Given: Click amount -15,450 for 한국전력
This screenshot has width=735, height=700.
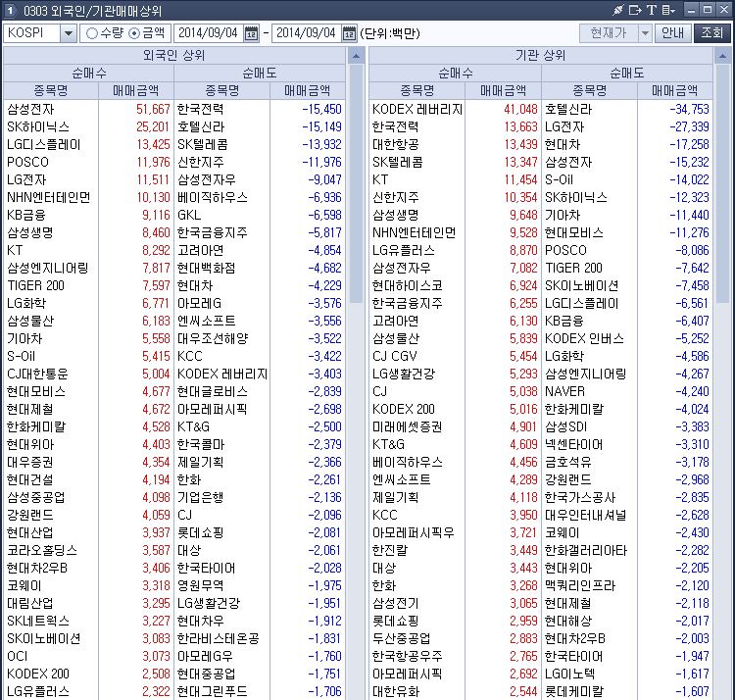Looking at the screenshot, I should pyautogui.click(x=322, y=109).
